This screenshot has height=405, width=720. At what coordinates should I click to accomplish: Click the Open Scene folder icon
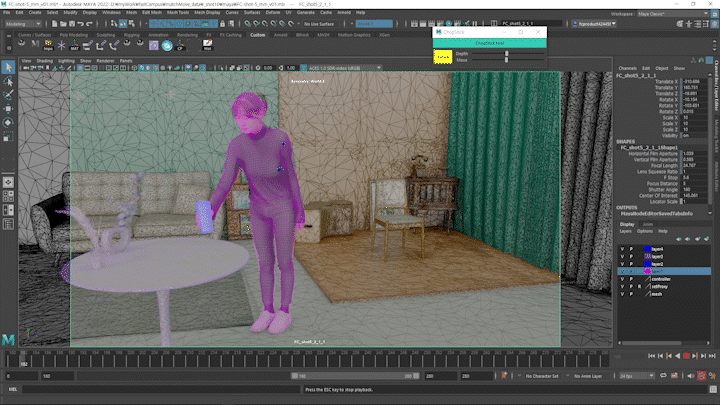pyautogui.click(x=63, y=23)
